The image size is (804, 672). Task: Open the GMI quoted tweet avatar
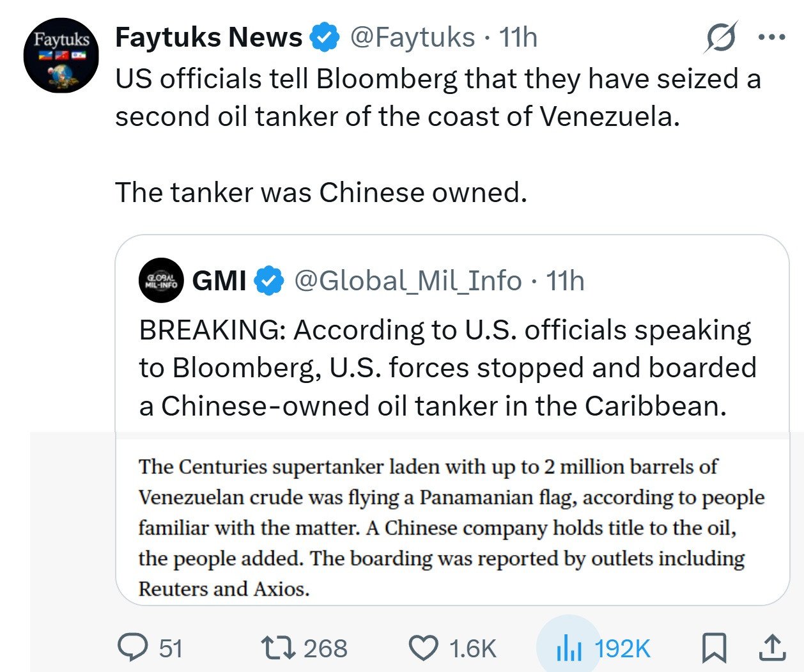[x=161, y=280]
